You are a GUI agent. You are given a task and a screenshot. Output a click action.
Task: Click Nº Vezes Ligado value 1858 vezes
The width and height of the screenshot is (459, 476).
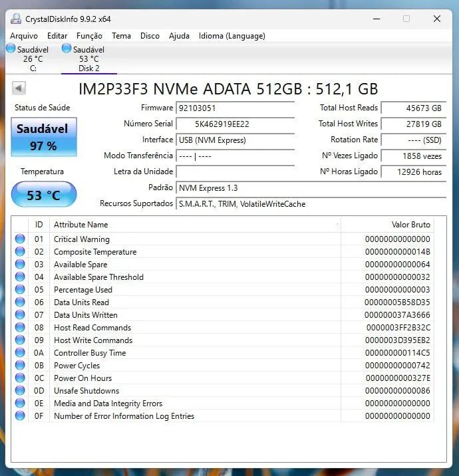(x=414, y=156)
